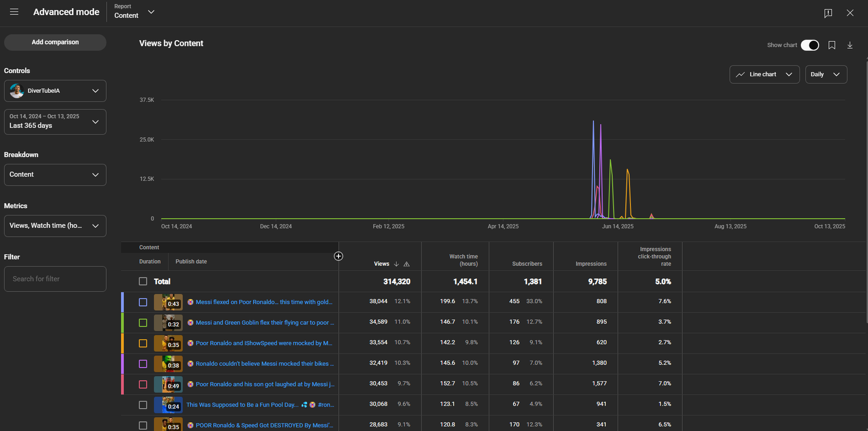This screenshot has height=431, width=868.
Task: Toggle the Show chart switch off
Action: 809,45
